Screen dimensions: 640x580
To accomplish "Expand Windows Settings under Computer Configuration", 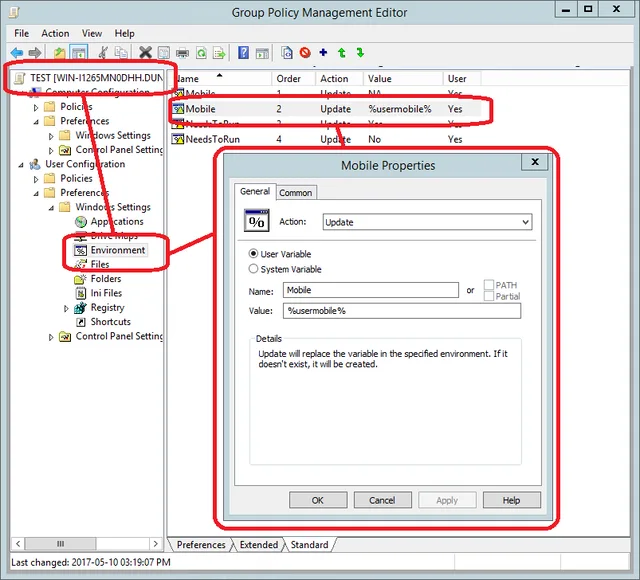I will point(51,136).
